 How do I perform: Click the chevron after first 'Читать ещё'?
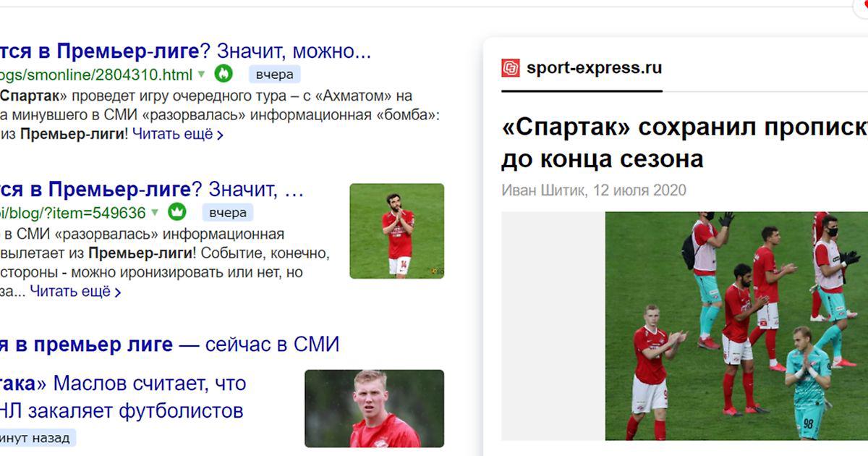220,135
